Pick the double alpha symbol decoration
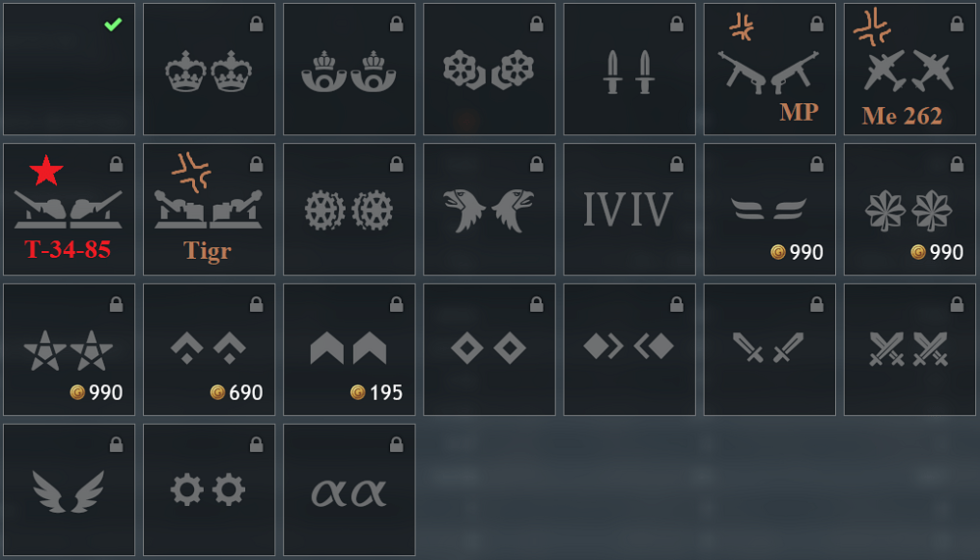Screen dimensions: 980x560 (349, 489)
